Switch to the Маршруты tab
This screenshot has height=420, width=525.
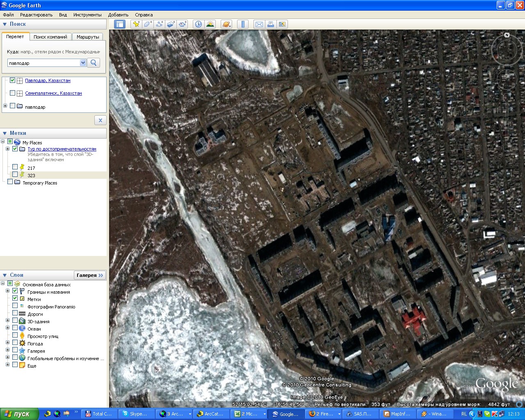click(x=88, y=37)
